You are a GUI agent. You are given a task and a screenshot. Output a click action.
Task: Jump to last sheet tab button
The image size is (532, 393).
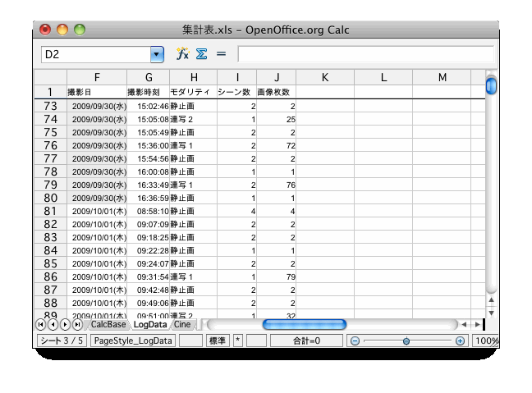[x=77, y=325]
